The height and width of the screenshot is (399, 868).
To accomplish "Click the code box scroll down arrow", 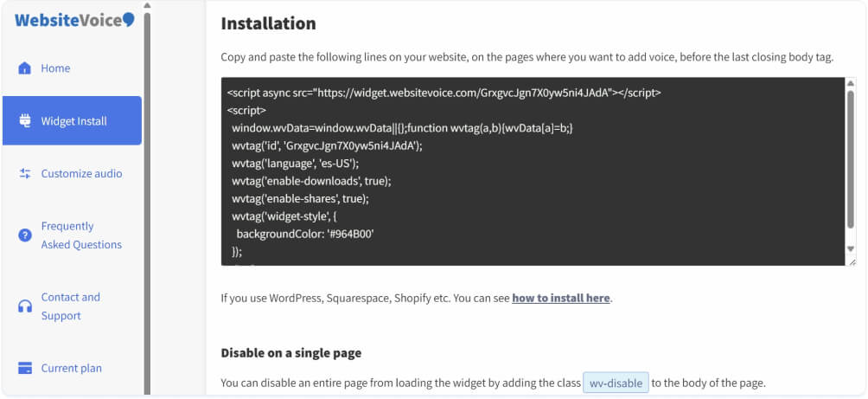I will click(x=850, y=249).
